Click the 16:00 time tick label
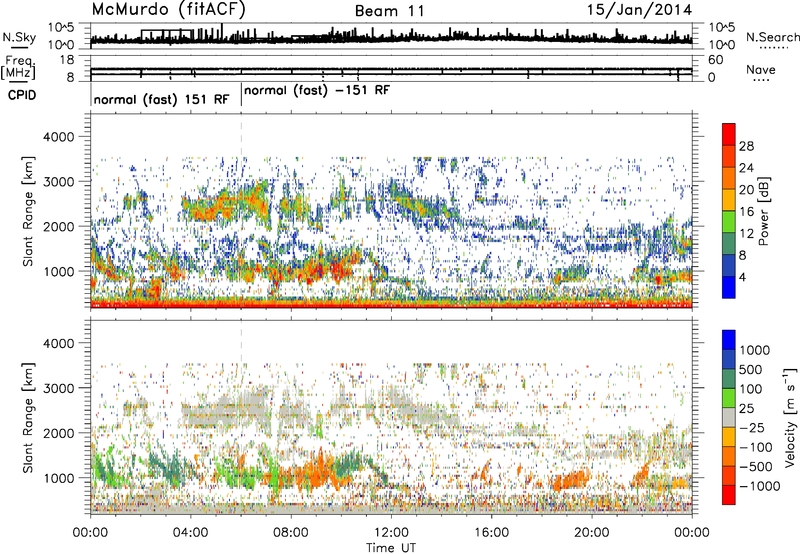 coord(491,533)
